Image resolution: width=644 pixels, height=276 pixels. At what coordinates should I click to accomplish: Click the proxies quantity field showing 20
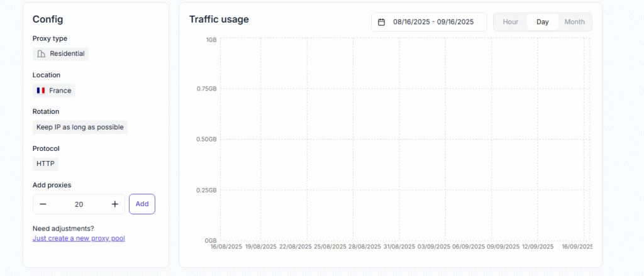[x=79, y=204]
